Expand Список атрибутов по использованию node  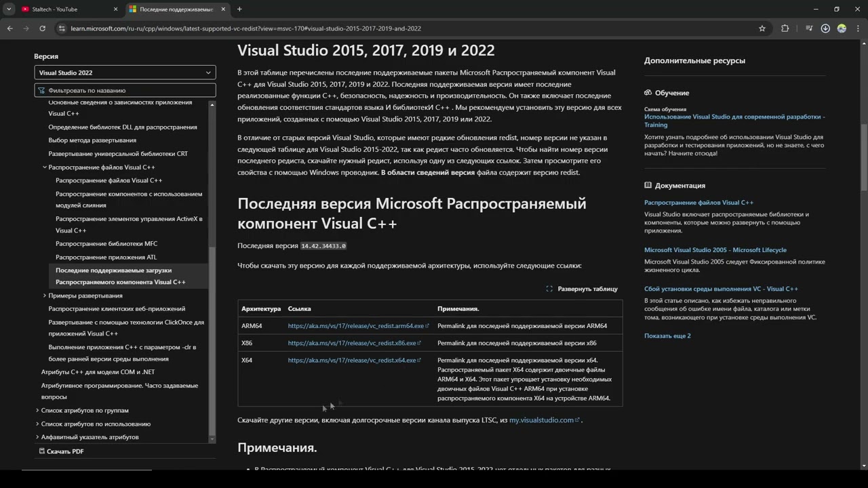click(x=37, y=424)
